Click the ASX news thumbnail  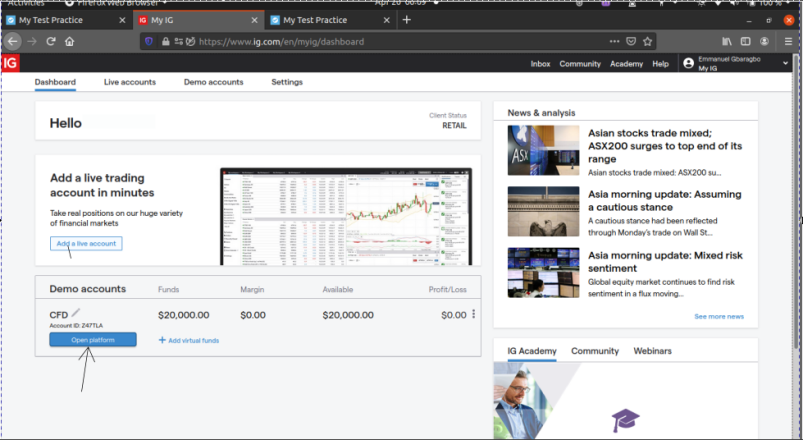543,150
